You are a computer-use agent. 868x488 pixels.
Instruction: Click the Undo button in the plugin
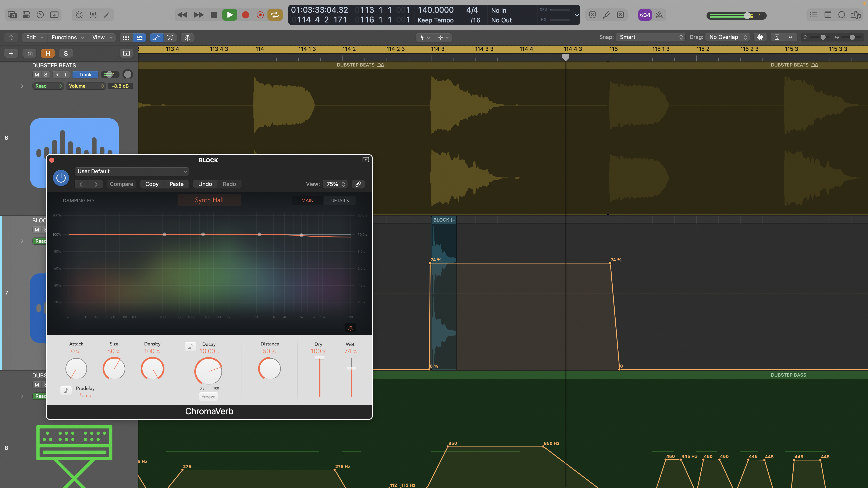click(x=205, y=184)
